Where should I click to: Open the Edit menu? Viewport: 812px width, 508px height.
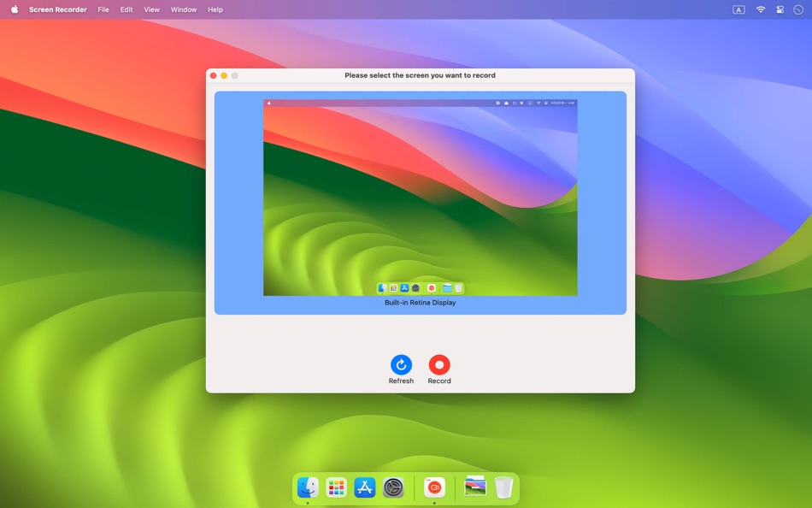[x=127, y=9]
